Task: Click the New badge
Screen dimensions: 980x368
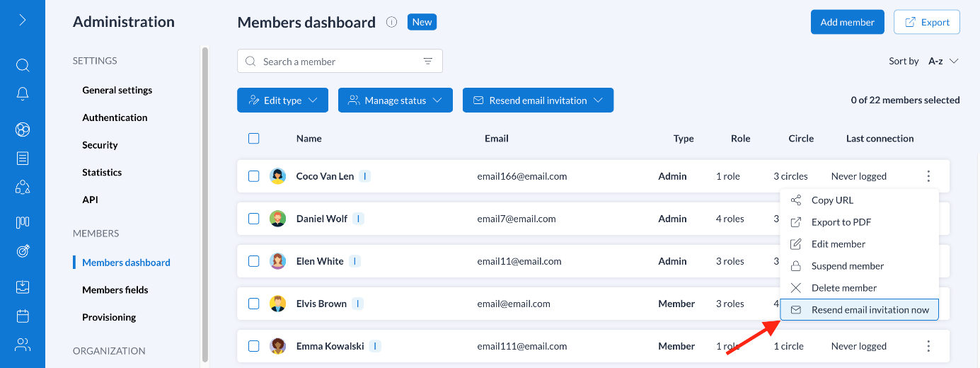Action: pos(422,22)
